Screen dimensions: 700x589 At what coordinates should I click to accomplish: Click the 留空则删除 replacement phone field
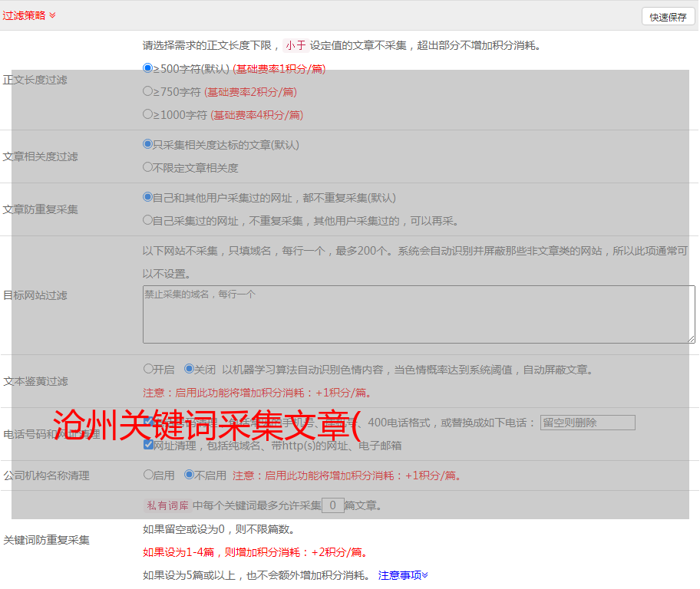587,423
